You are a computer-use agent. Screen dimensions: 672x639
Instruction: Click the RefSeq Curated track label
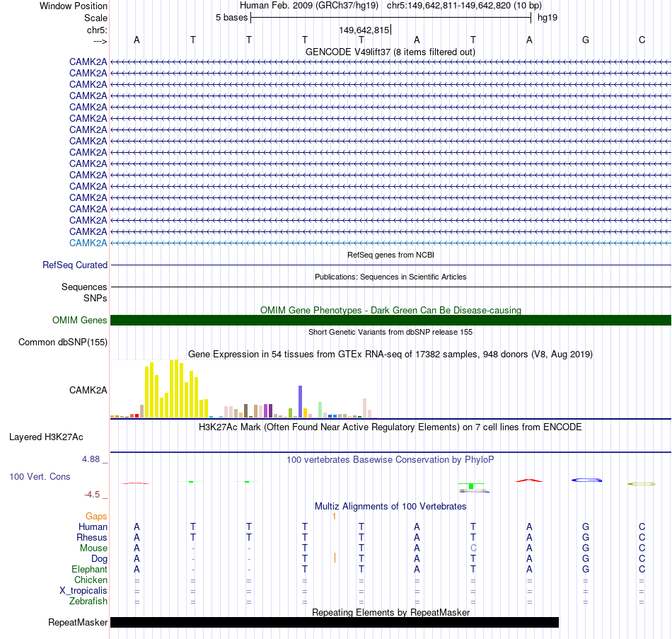click(74, 265)
